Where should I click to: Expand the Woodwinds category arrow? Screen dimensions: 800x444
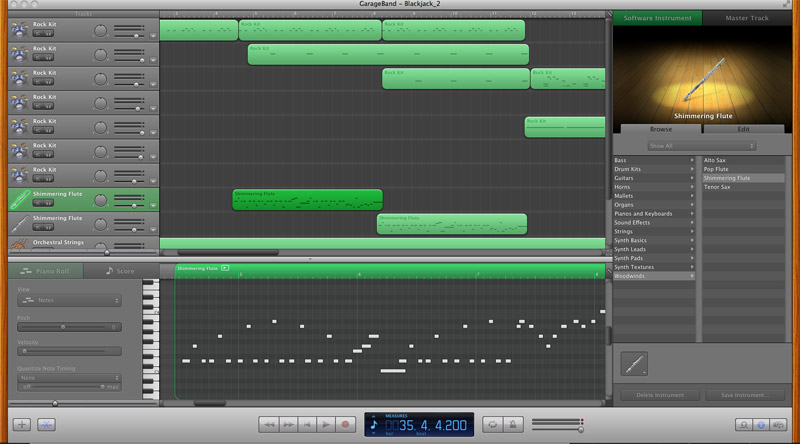tap(692, 276)
